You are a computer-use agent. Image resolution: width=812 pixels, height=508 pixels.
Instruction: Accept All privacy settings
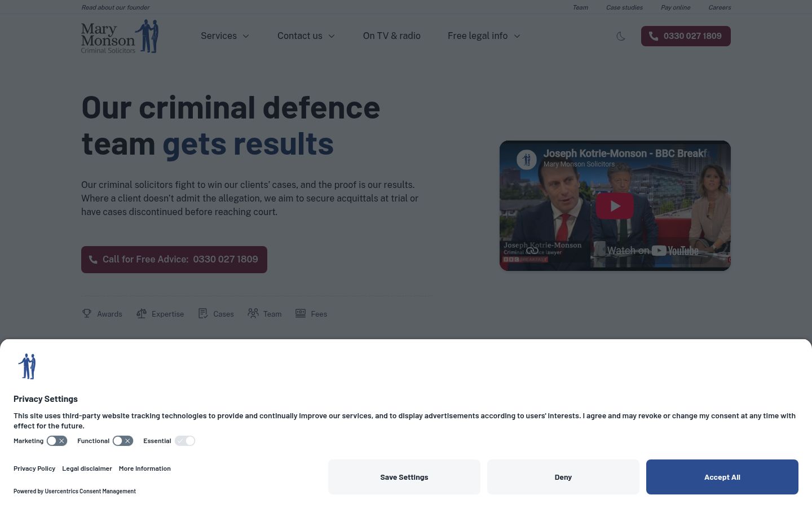[722, 477]
